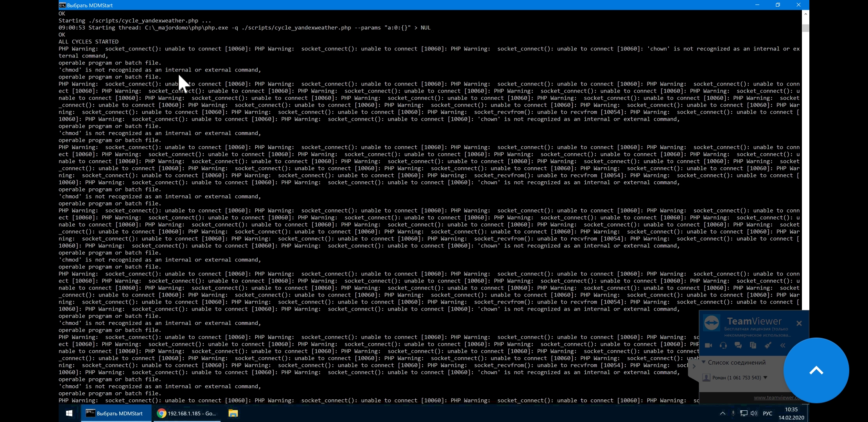Open the Windows Start menu
868x422 pixels.
69,413
